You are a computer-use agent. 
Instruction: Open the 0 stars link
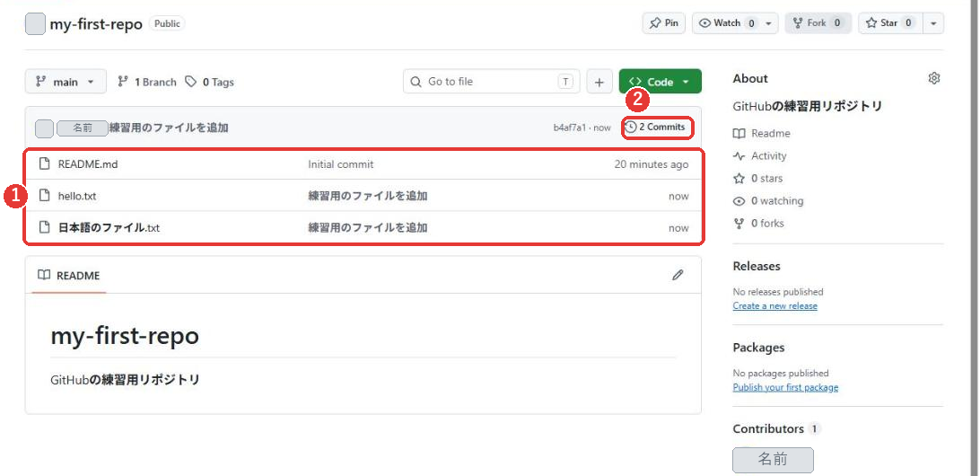pos(758,178)
